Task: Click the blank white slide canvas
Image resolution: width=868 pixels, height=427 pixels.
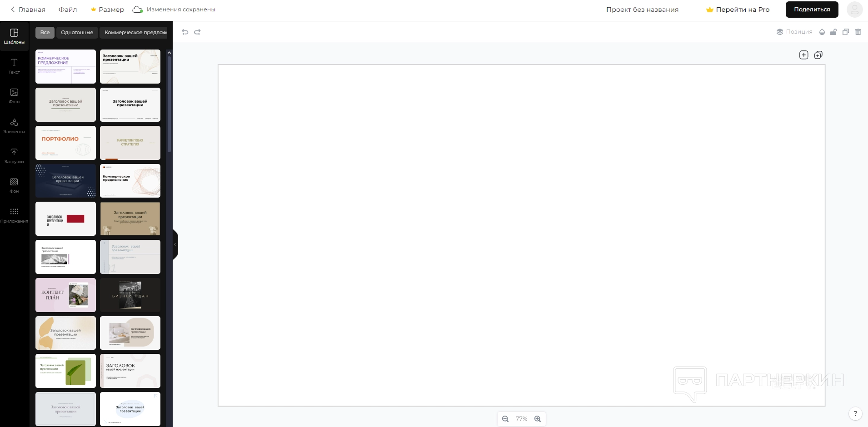Action: pos(521,235)
